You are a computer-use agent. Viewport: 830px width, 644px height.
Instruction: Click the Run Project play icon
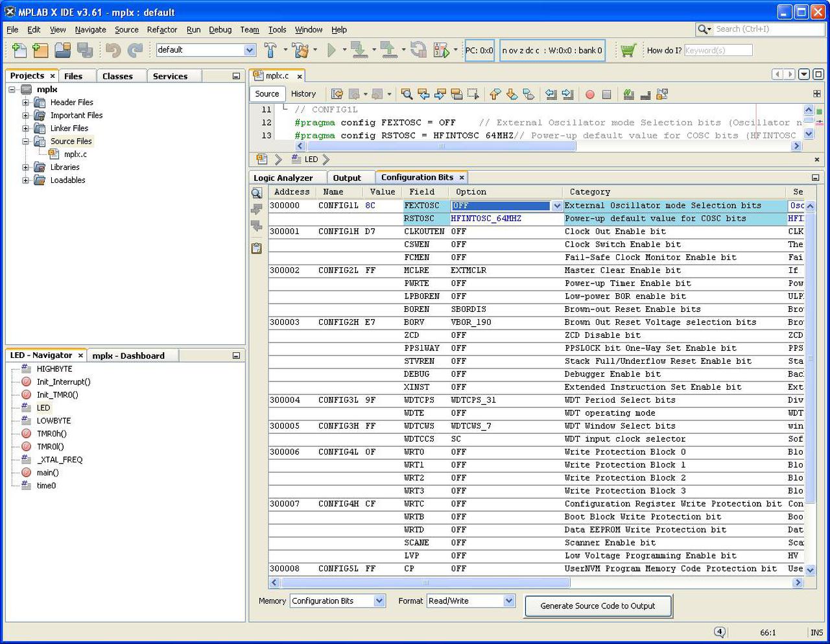pos(331,50)
